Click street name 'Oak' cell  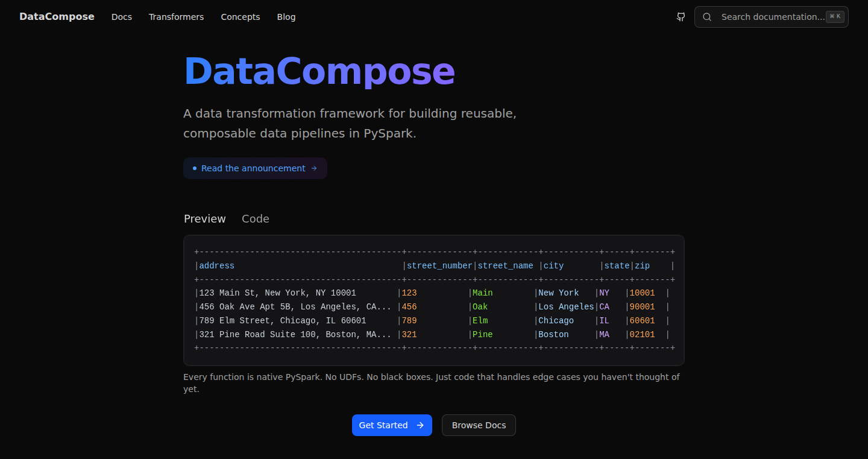pyautogui.click(x=480, y=307)
